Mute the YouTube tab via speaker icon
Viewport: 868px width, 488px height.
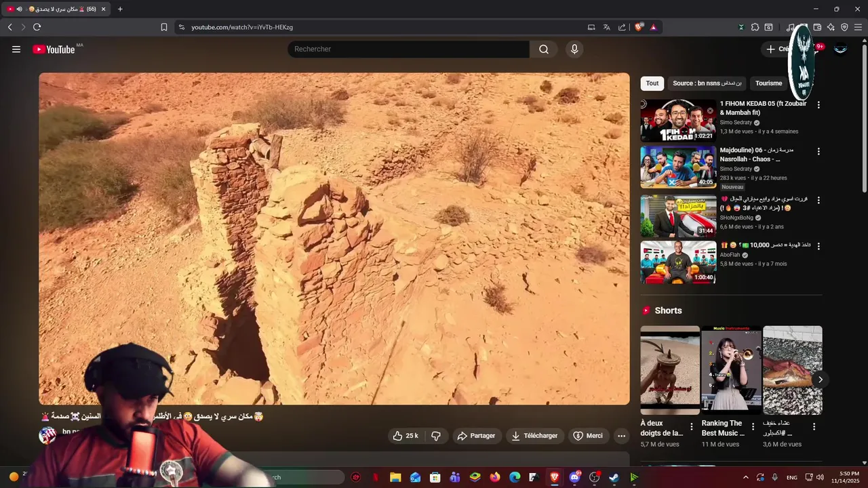(19, 9)
